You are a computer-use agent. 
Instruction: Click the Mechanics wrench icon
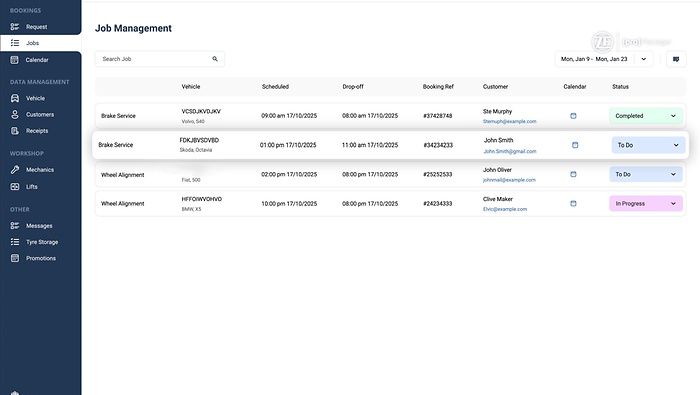pos(15,170)
